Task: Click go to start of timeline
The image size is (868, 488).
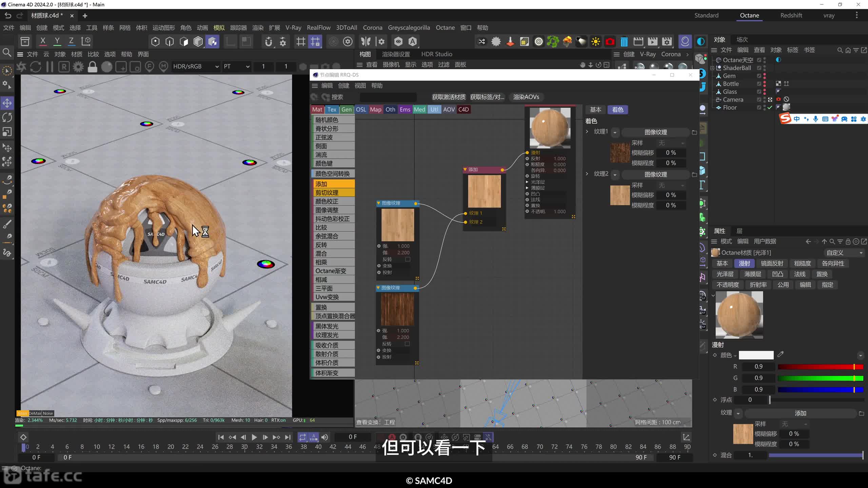Action: [x=221, y=437]
